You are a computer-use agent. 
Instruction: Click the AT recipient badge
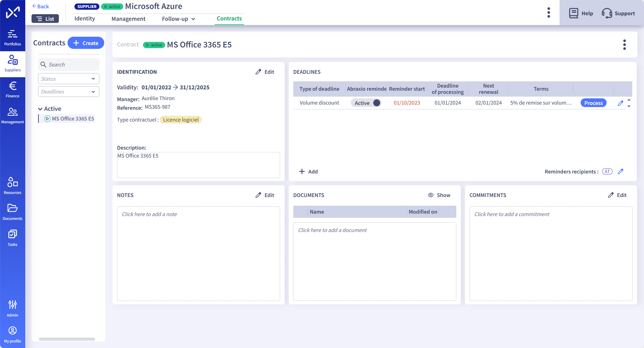[x=607, y=171]
